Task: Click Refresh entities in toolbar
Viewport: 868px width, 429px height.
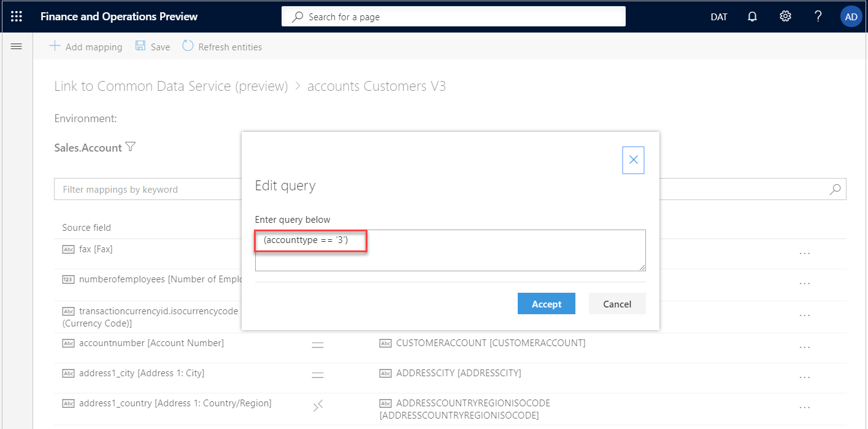Action: tap(222, 47)
